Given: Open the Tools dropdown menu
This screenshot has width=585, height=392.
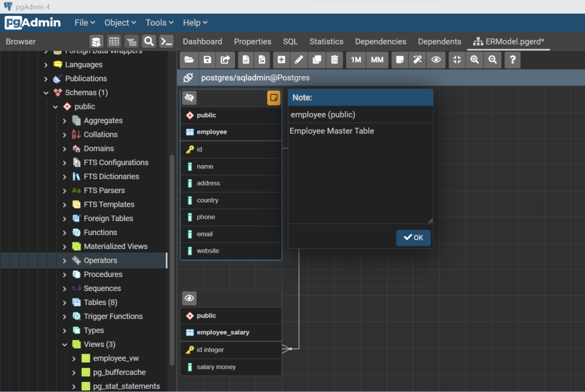Looking at the screenshot, I should [x=159, y=23].
